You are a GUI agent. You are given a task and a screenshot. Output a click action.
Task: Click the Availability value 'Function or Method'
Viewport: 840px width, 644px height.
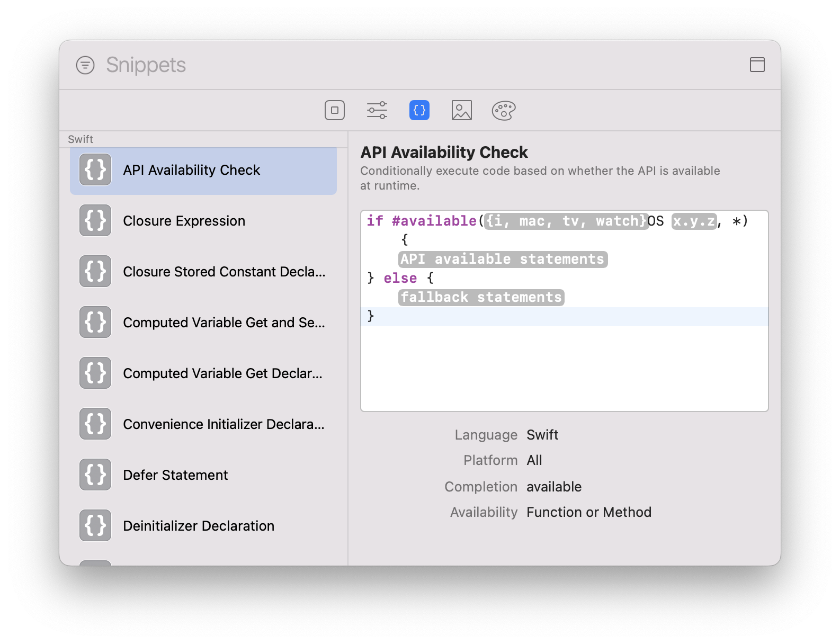[589, 512]
